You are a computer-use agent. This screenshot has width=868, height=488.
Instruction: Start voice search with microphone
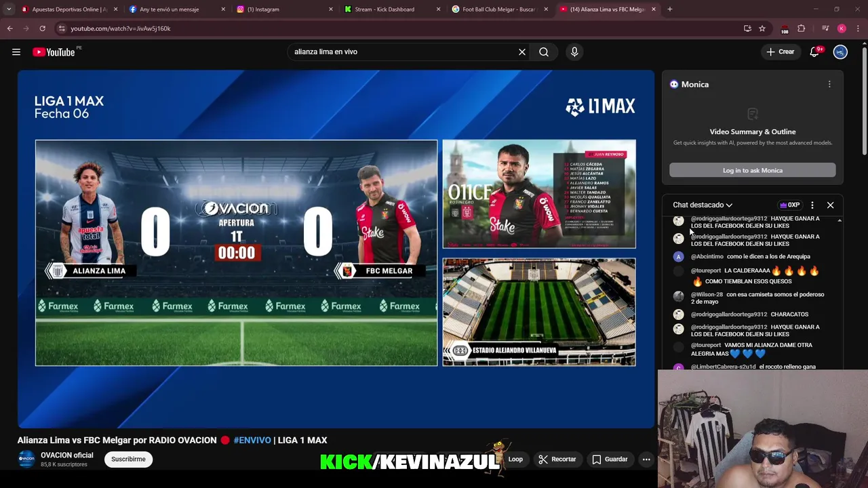pyautogui.click(x=574, y=52)
